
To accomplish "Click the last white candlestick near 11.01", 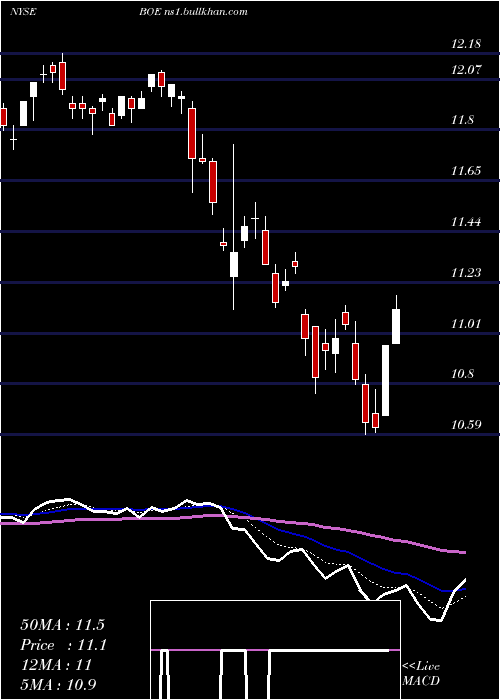I will [396, 326].
